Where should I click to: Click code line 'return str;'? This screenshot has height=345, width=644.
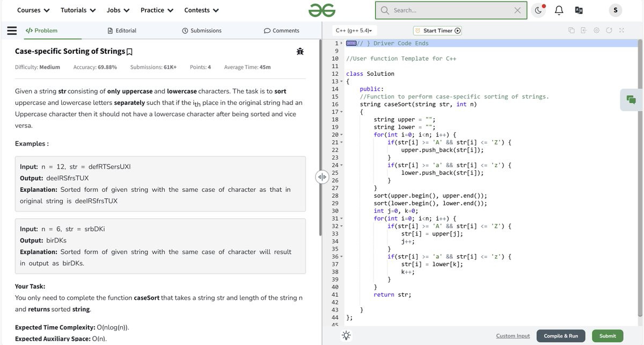click(391, 294)
